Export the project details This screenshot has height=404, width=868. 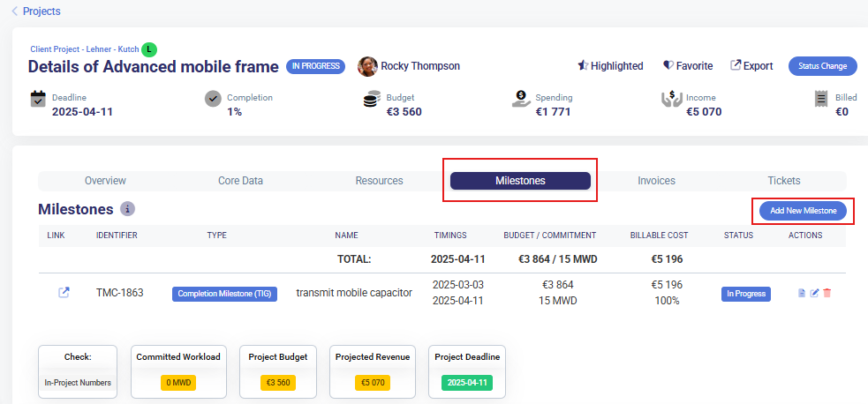pos(751,66)
